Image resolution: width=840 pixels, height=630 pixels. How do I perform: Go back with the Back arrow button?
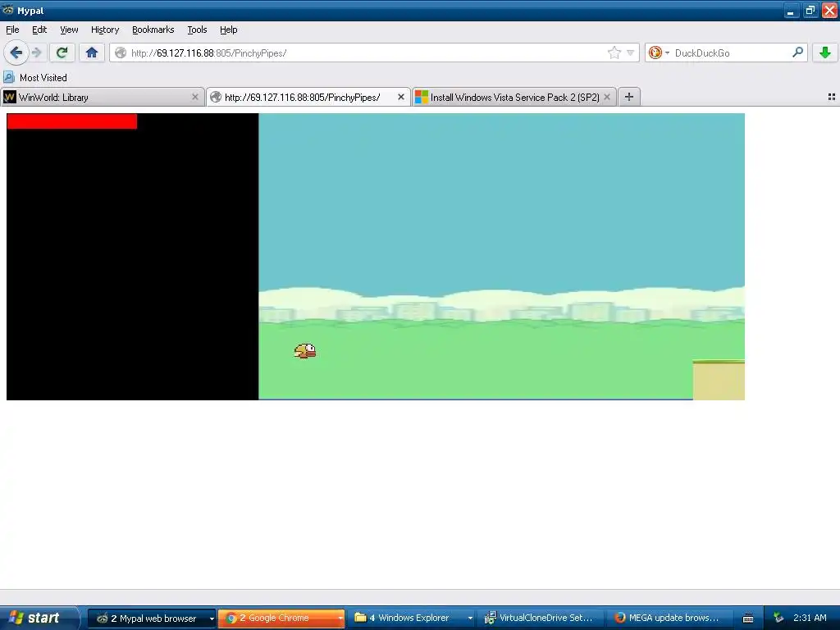point(16,52)
